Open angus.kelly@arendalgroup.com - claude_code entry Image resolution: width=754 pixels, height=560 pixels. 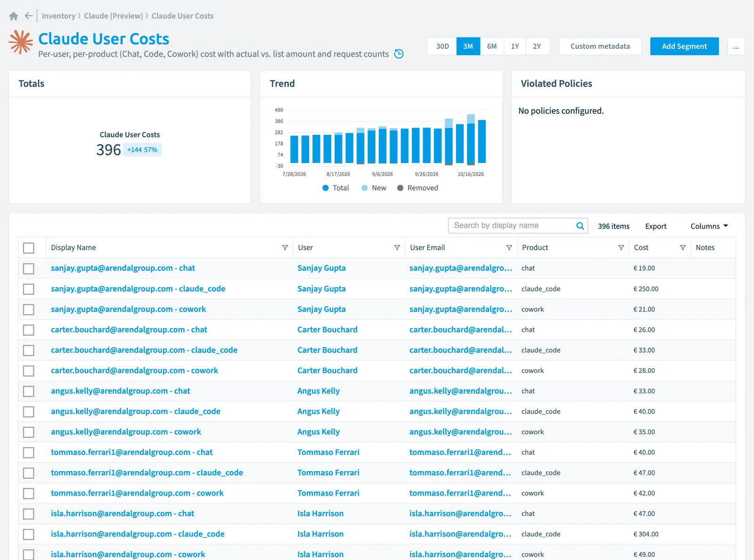coord(135,412)
